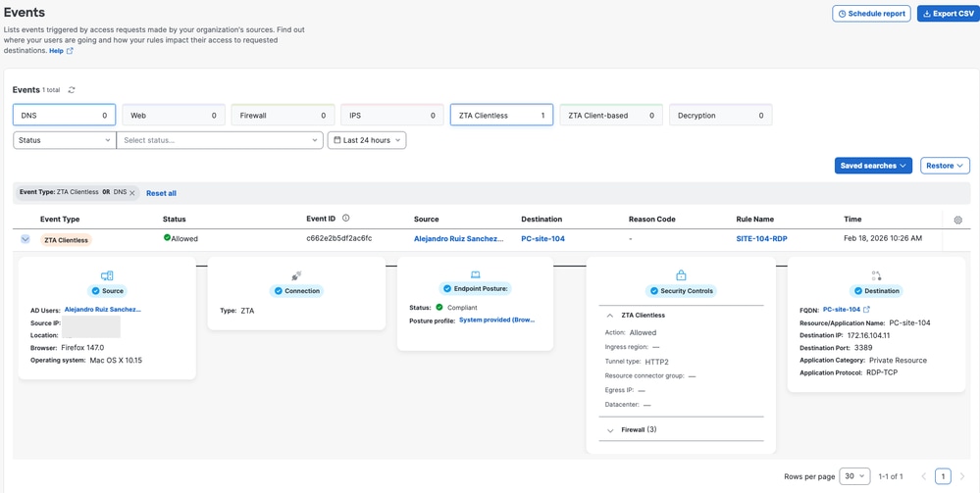Click the Connection plug icon
This screenshot has height=493, width=980.
[296, 276]
